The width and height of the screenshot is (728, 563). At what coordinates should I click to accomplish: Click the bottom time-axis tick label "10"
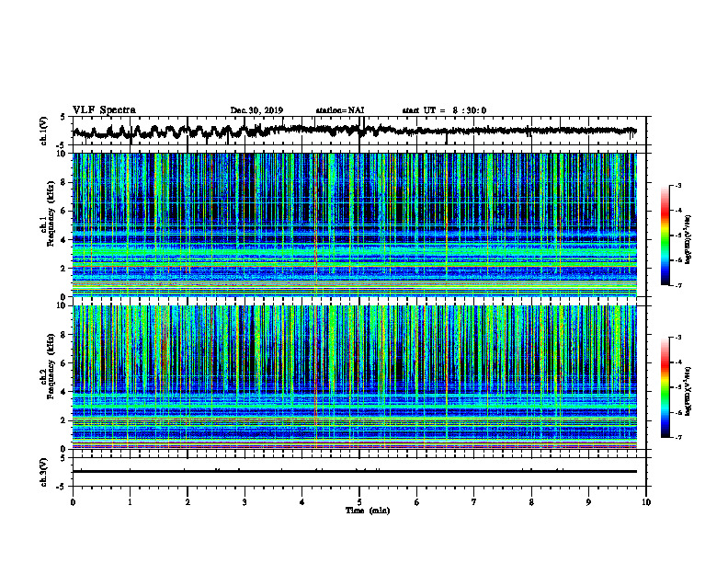[646, 502]
